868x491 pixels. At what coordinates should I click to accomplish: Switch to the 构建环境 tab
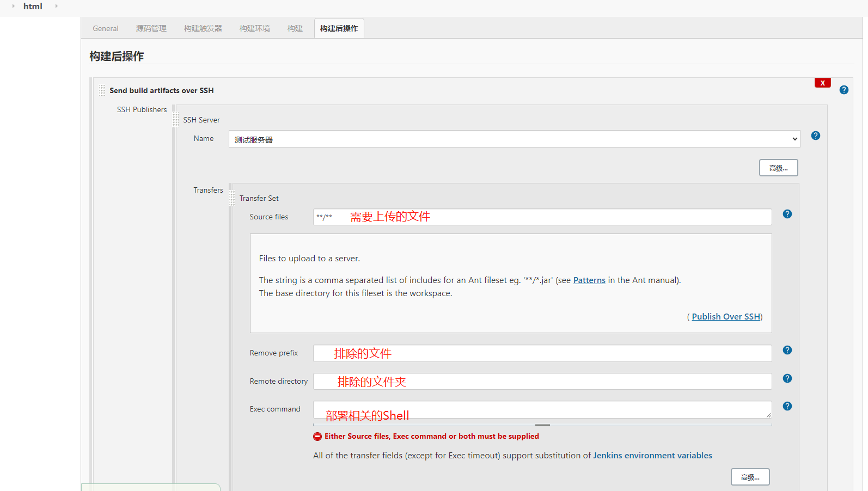pos(255,28)
